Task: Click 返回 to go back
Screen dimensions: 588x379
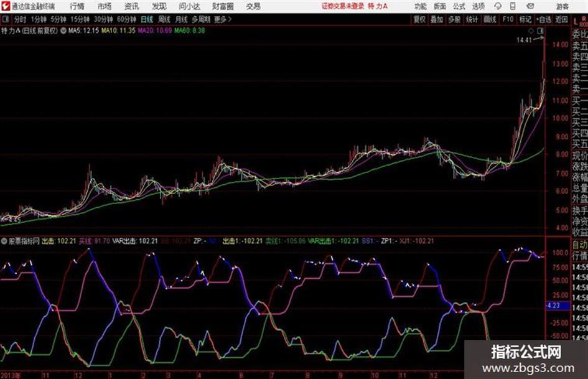Action: pyautogui.click(x=561, y=19)
